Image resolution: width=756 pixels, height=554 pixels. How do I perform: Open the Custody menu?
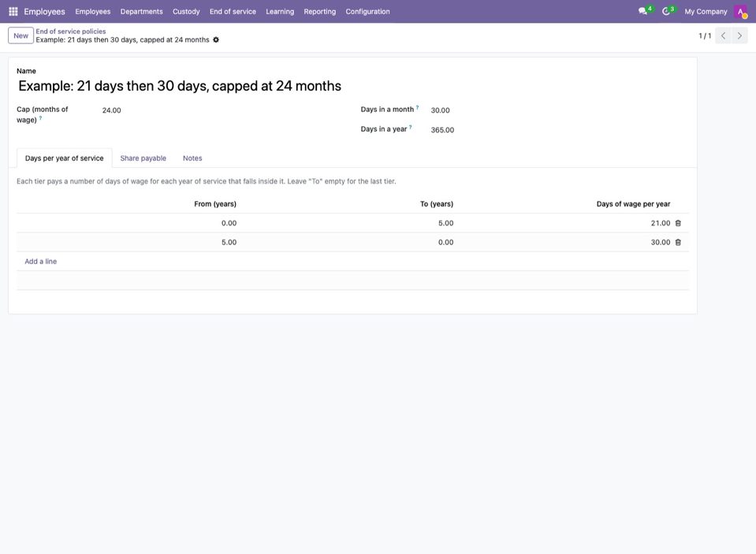[x=186, y=12]
